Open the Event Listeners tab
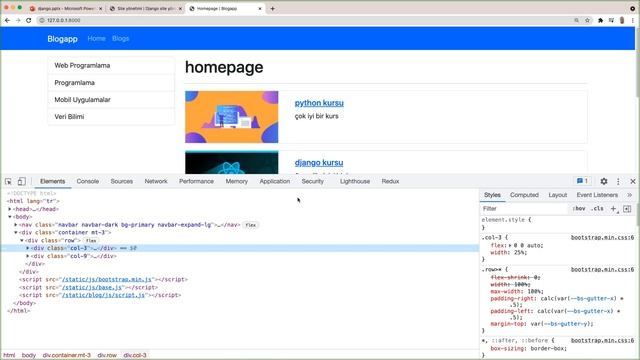The image size is (640, 360). coord(597,195)
